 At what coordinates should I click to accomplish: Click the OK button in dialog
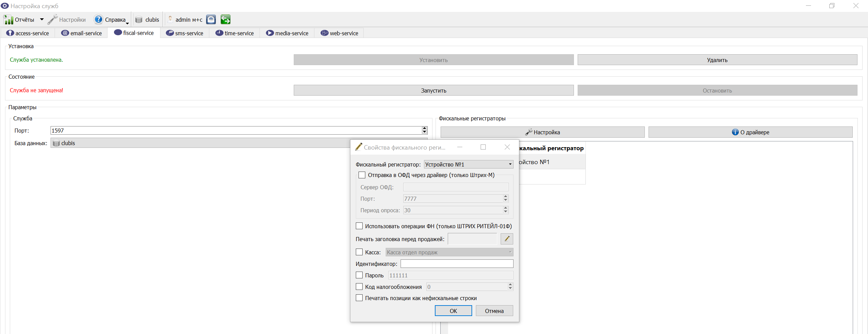click(x=453, y=311)
